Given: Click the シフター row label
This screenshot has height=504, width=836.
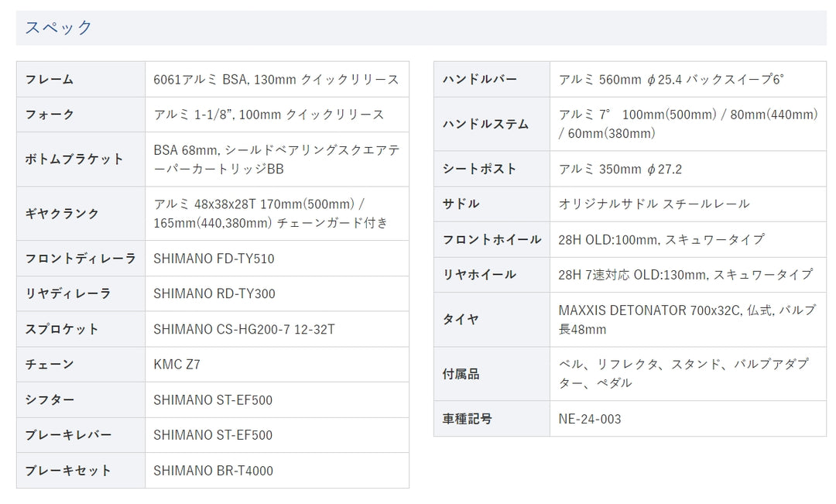Looking at the screenshot, I should pos(50,399).
